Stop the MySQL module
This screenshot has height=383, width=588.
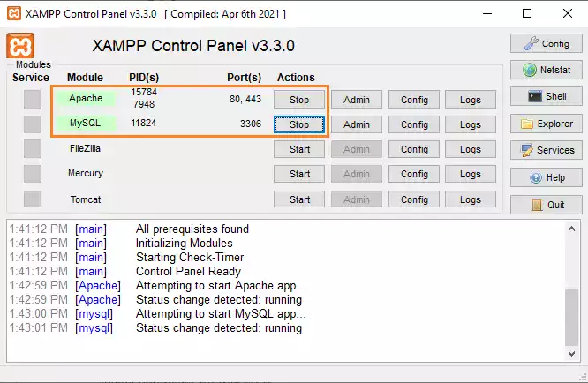299,124
